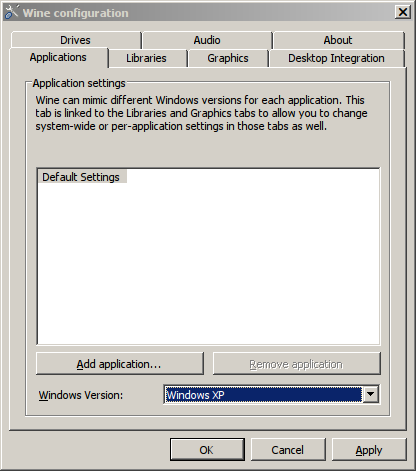The image size is (416, 471).
Task: Click the Cancel button
Action: pos(288,450)
